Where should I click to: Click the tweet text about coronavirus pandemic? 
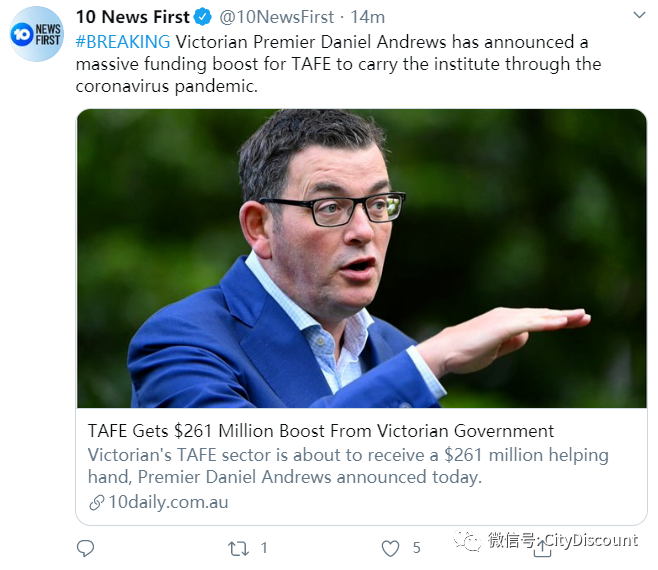coord(338,64)
